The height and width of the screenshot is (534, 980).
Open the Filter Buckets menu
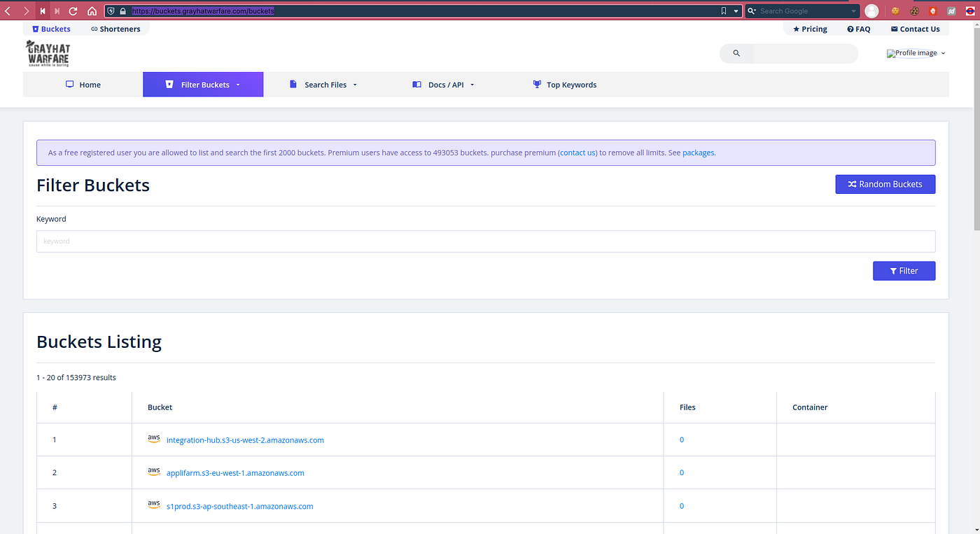point(203,85)
